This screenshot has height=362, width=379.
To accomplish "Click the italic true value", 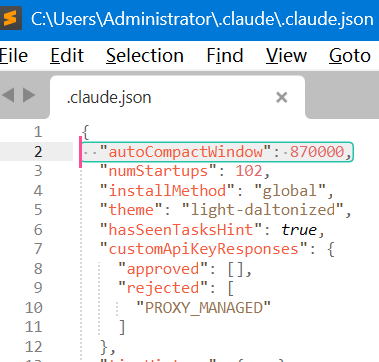I will pyautogui.click(x=299, y=230).
